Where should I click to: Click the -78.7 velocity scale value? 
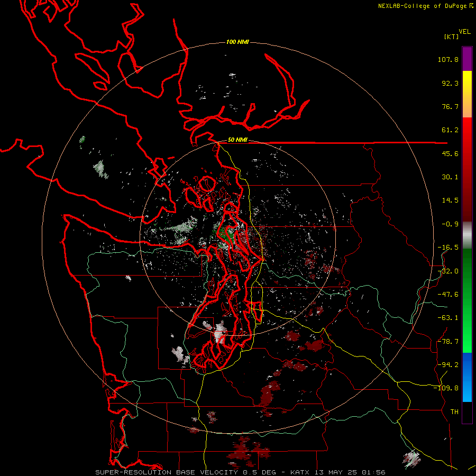click(x=448, y=342)
